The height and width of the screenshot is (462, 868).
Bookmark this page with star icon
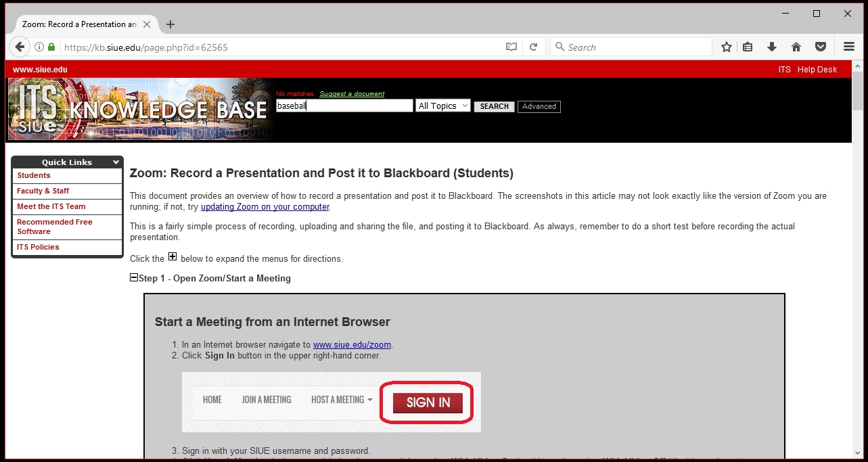tap(727, 47)
